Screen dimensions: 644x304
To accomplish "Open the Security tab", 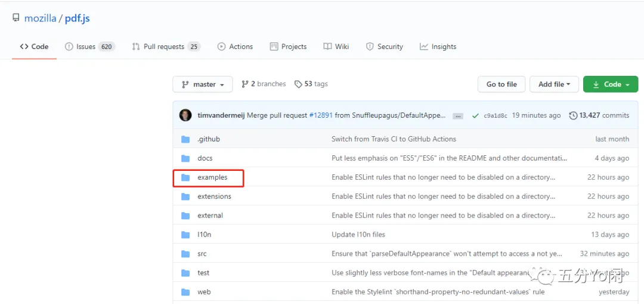I will pos(385,47).
